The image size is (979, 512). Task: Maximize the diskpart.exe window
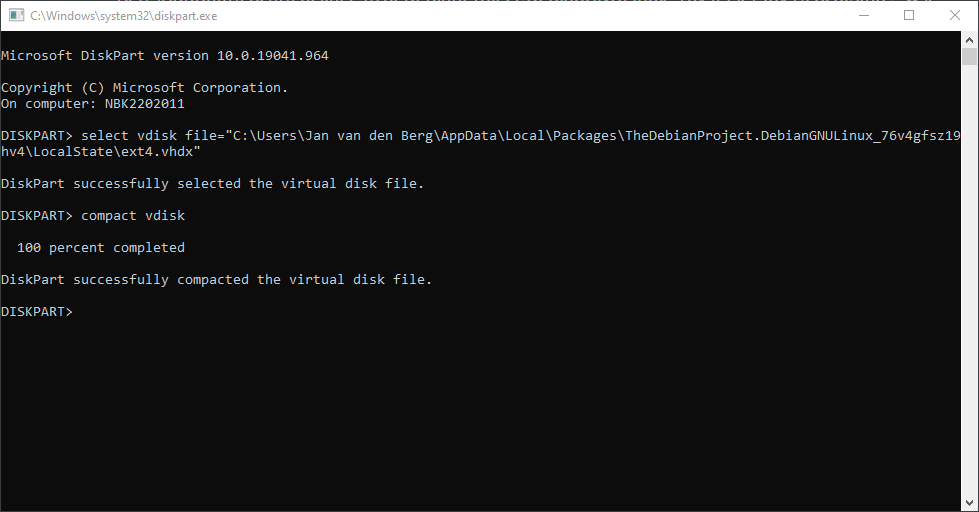tap(909, 16)
